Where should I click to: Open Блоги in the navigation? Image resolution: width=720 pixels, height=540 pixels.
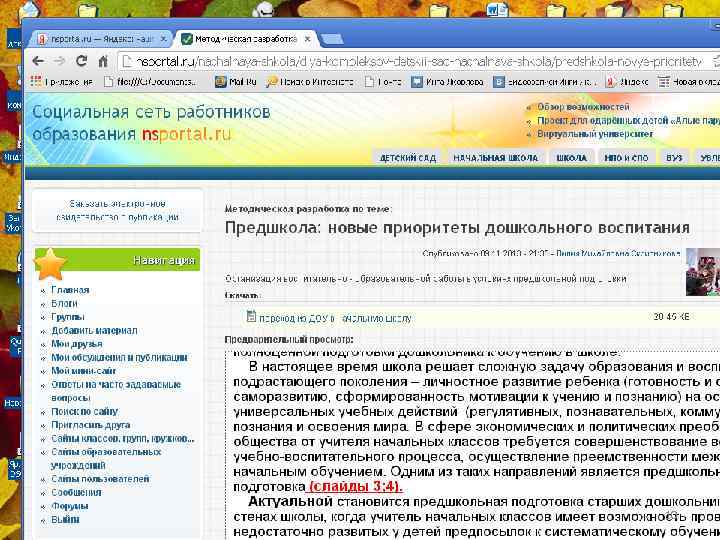point(64,304)
